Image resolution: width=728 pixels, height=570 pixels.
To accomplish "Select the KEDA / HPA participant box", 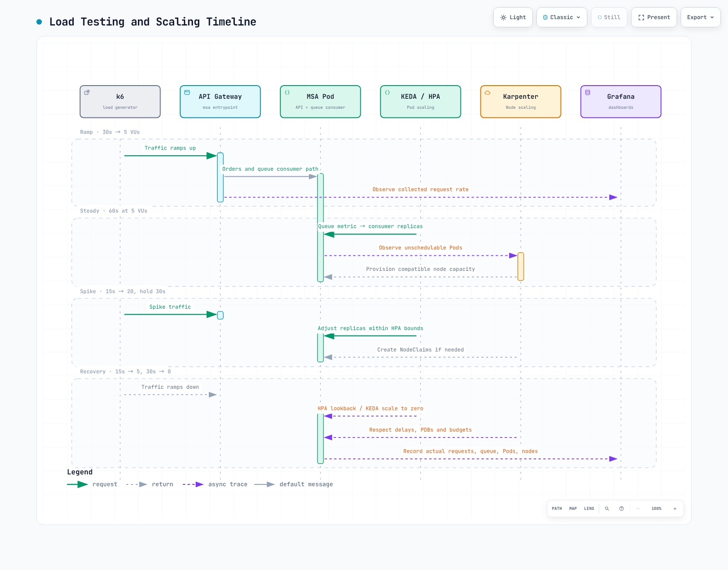I will point(420,102).
